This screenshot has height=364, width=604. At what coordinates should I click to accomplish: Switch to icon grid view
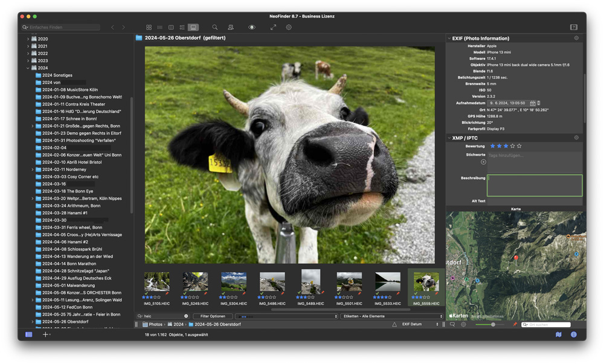(149, 27)
